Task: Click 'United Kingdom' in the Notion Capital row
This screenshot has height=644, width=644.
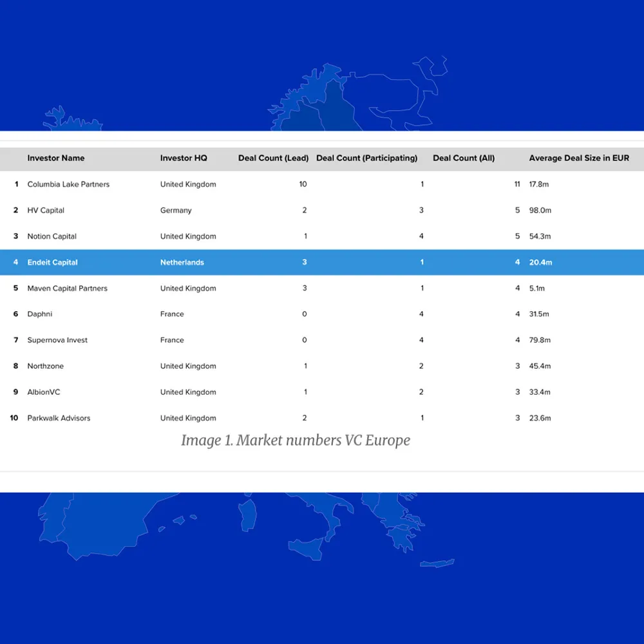Action: [x=188, y=236]
